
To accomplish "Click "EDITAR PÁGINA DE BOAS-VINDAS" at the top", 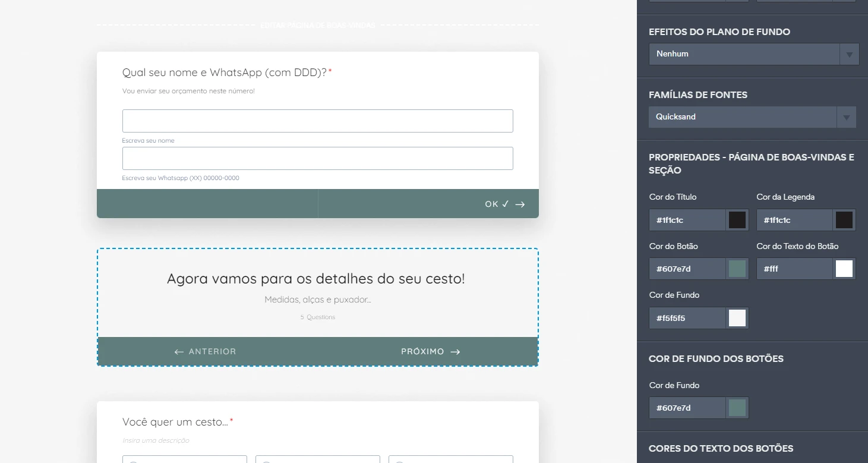I will click(x=318, y=26).
